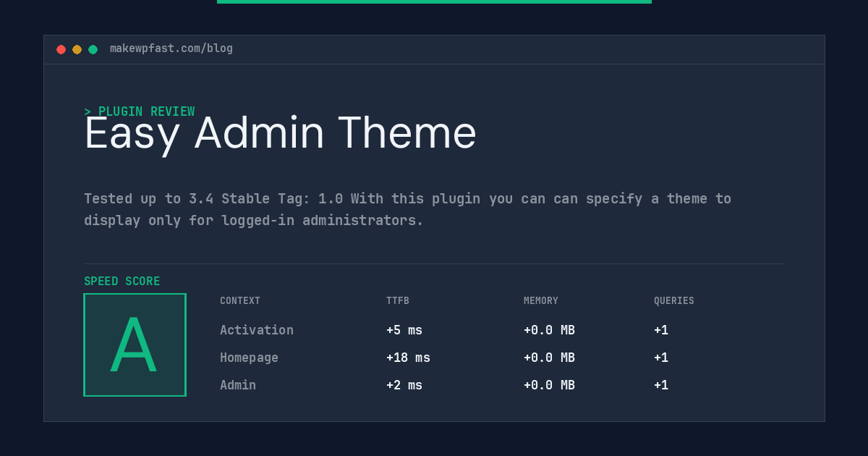The image size is (868, 456).
Task: Click the Homepage queries value +1
Action: coord(661,358)
